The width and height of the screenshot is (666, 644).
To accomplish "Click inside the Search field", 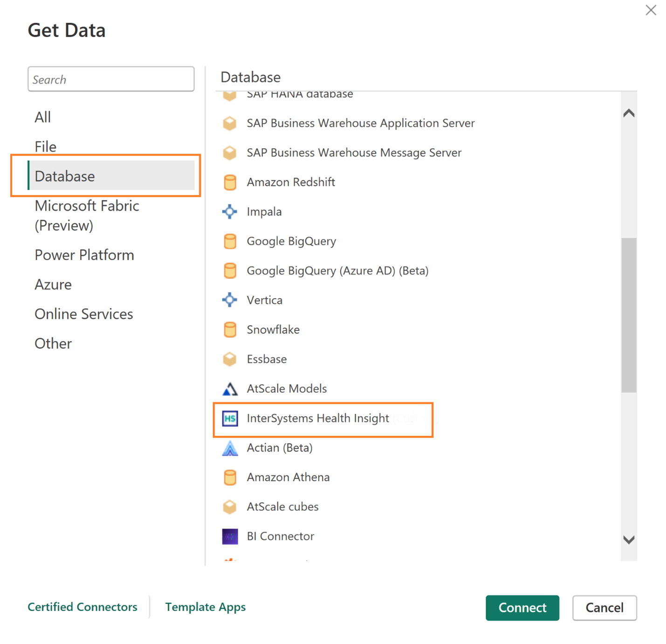I will point(111,79).
